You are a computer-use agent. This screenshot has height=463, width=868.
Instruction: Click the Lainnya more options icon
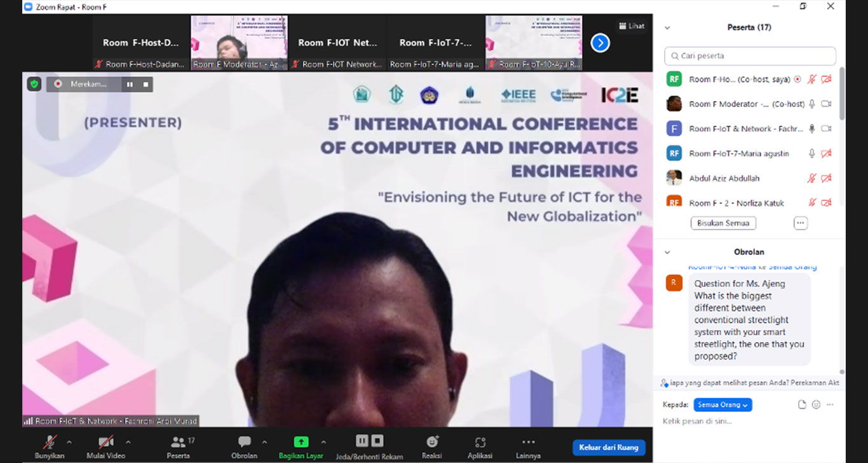tap(528, 442)
